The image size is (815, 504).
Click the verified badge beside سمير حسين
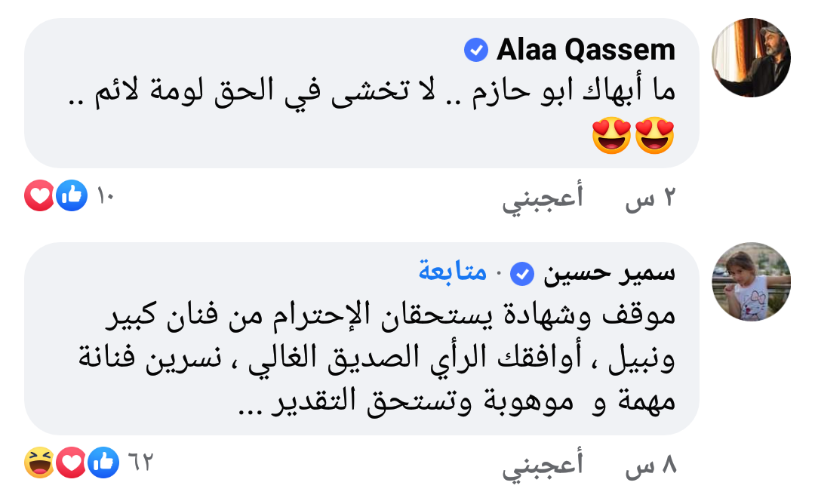(x=522, y=274)
